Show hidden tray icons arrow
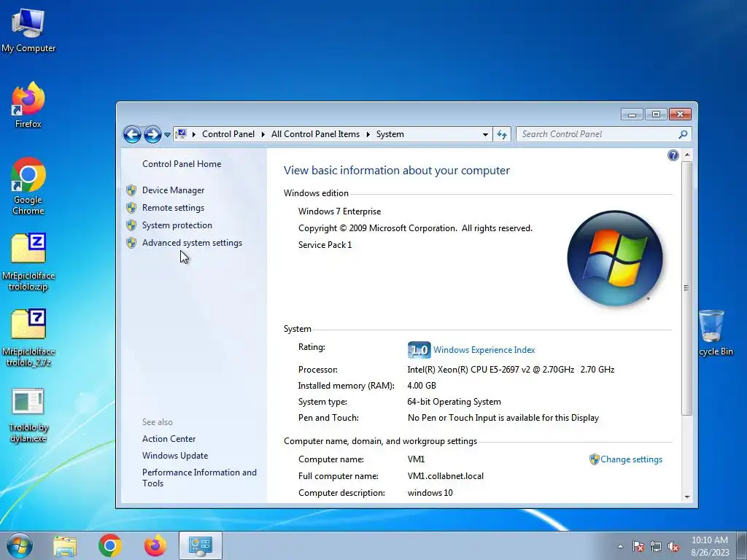This screenshot has height=560, width=747. coord(620,547)
